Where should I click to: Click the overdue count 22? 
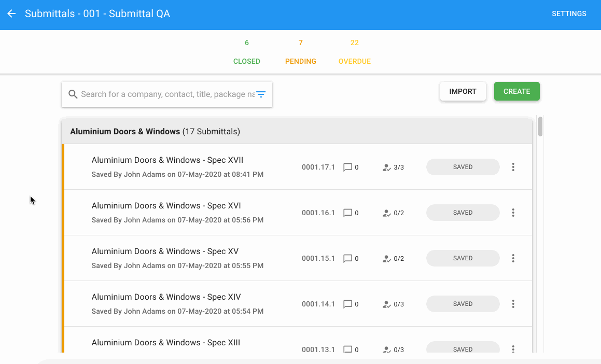pos(355,43)
